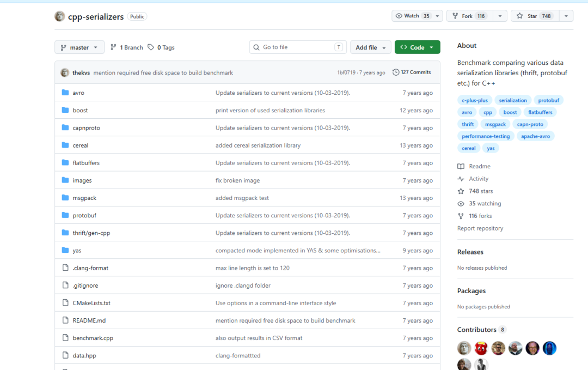Click the commit history clock icon
588x370 pixels.
pyautogui.click(x=396, y=72)
